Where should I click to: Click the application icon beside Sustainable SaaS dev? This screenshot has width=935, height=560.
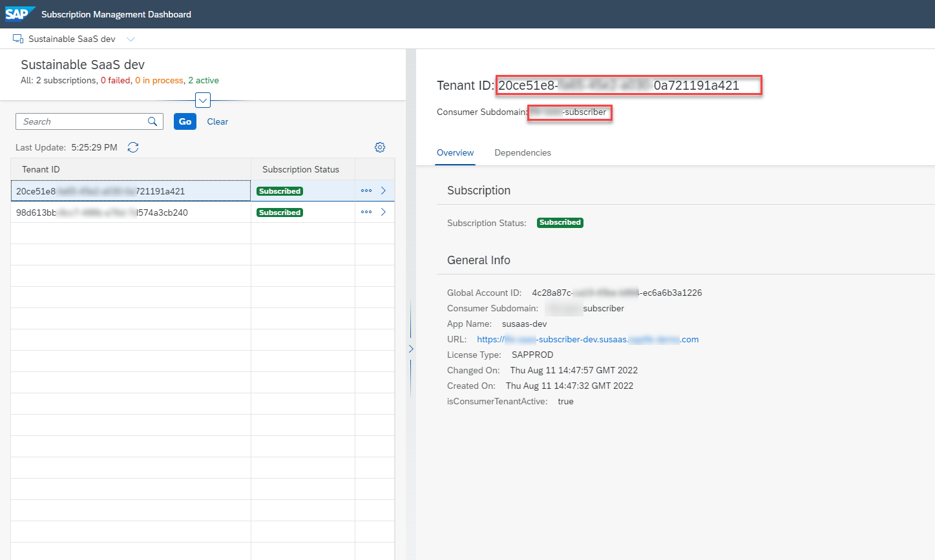coord(18,39)
